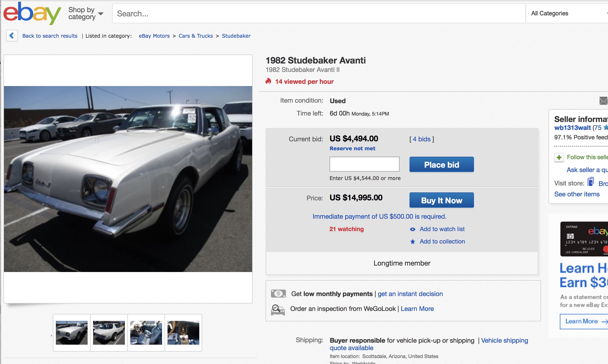Click the star icon for collection
The height and width of the screenshot is (364, 608).
click(412, 242)
